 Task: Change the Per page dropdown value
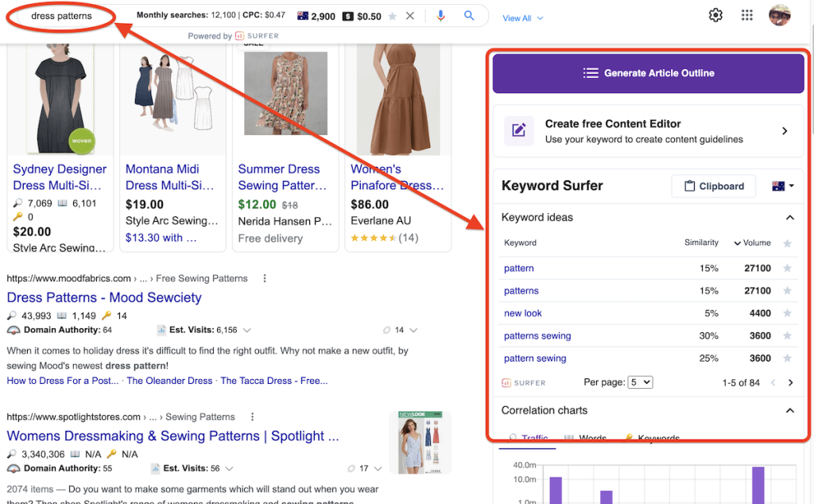click(640, 382)
